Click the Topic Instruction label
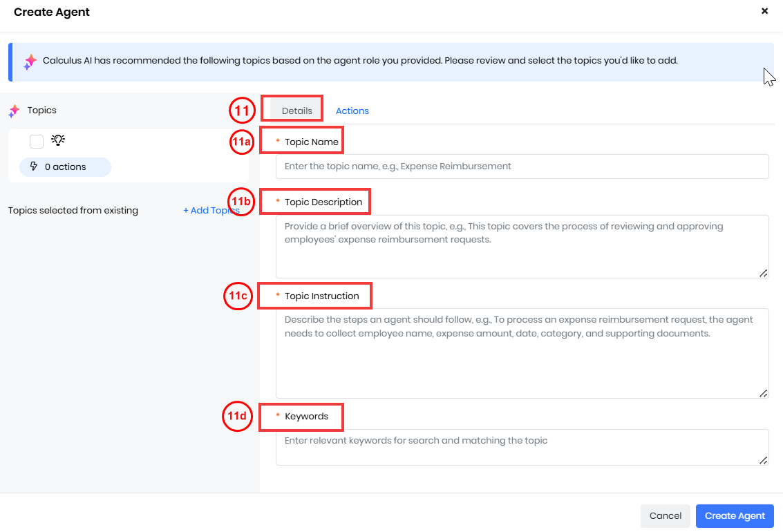783x532 pixels. pyautogui.click(x=321, y=296)
